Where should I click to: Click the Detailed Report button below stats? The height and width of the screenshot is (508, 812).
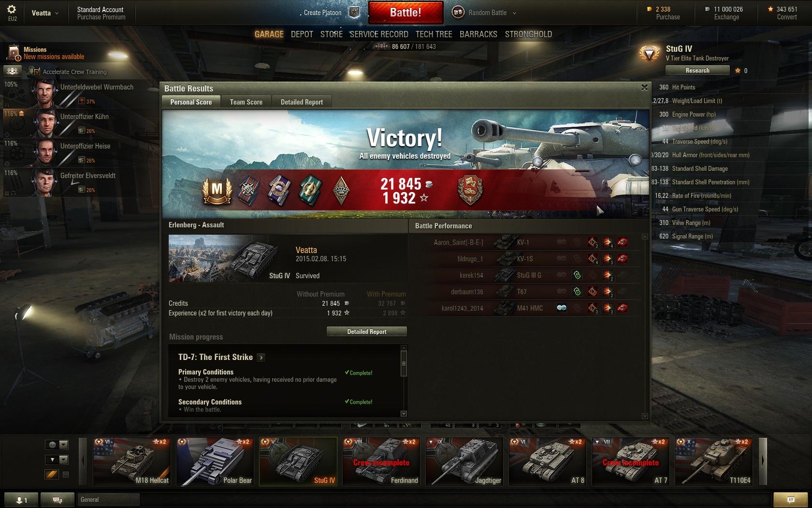[x=367, y=331]
